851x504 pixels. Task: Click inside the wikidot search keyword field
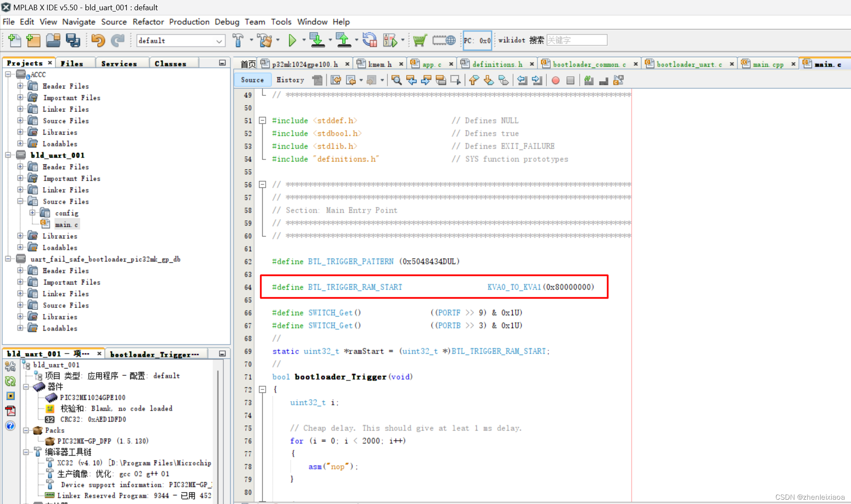point(577,40)
